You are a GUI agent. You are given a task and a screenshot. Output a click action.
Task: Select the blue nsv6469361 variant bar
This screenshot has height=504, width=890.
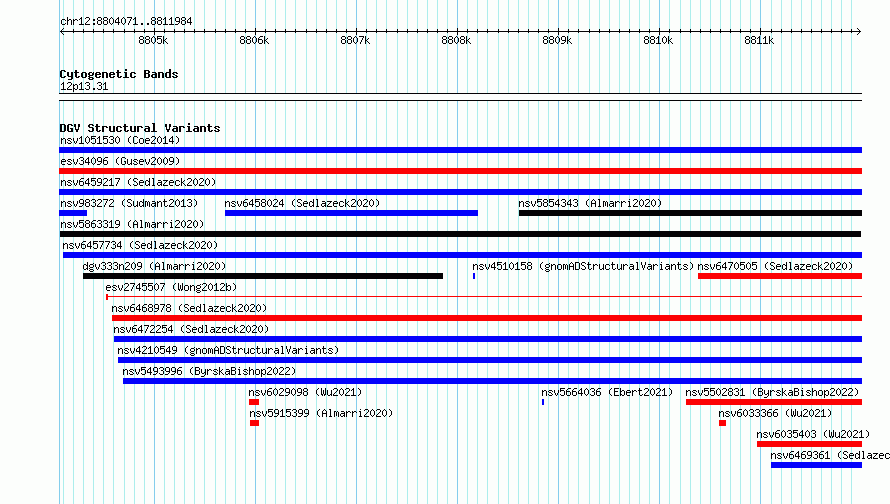(x=816, y=465)
